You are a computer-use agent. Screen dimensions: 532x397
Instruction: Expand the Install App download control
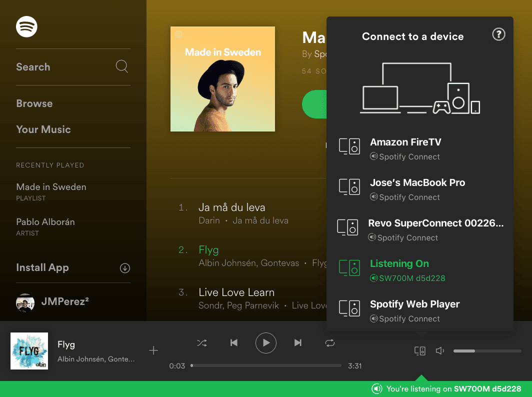pos(124,268)
